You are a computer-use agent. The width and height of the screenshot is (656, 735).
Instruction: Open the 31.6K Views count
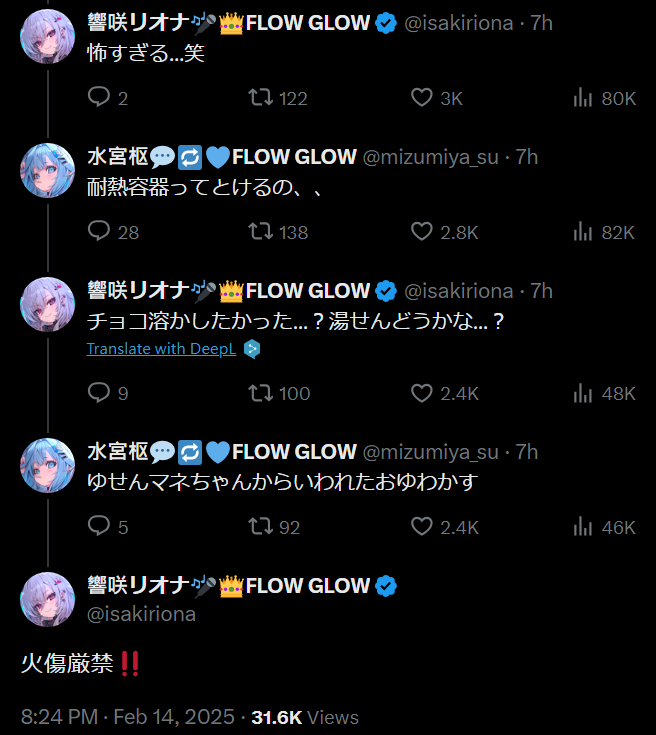point(305,717)
